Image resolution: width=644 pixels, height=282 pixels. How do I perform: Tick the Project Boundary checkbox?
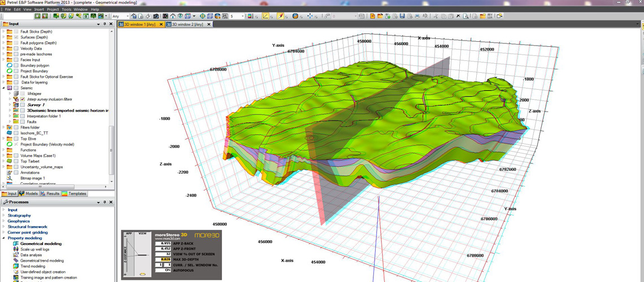click(16, 71)
